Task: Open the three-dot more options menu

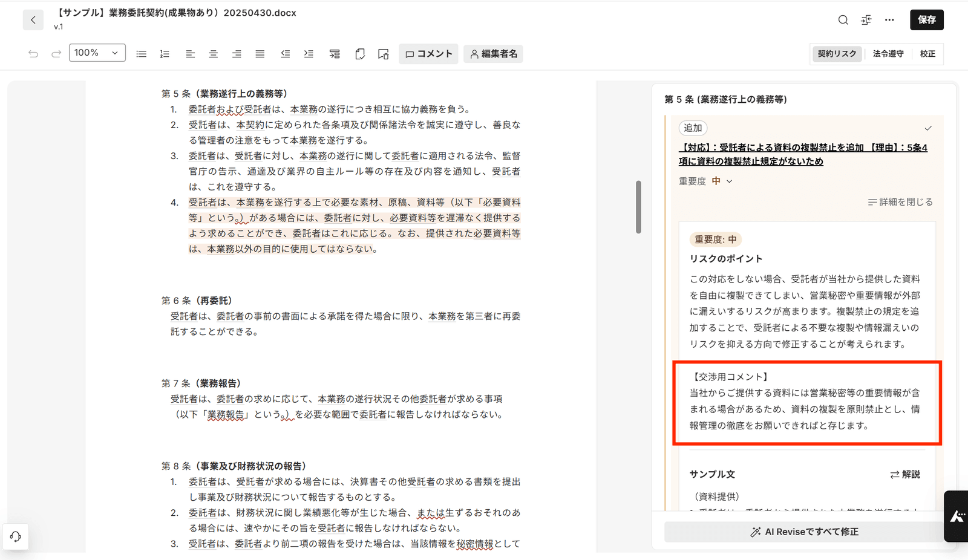Action: point(889,20)
